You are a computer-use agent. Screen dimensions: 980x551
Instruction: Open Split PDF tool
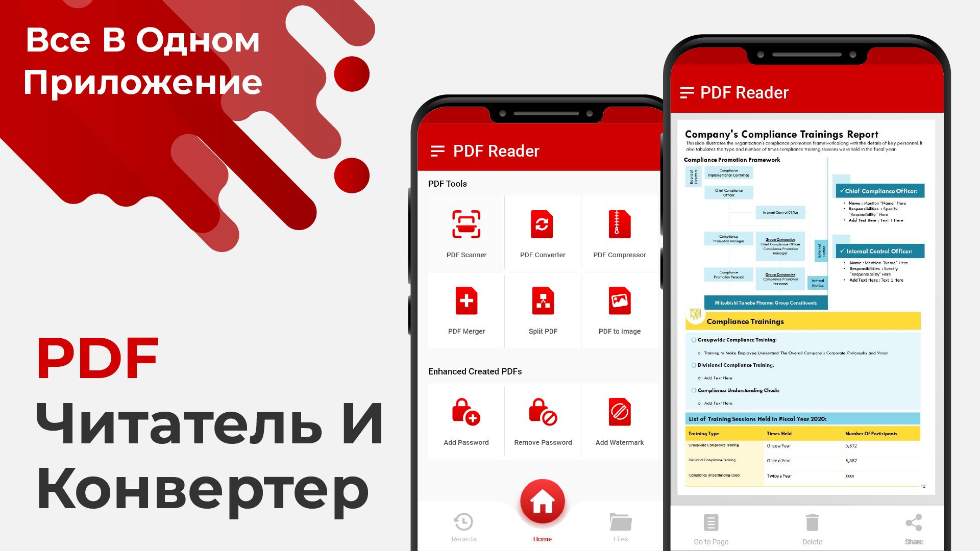point(543,312)
